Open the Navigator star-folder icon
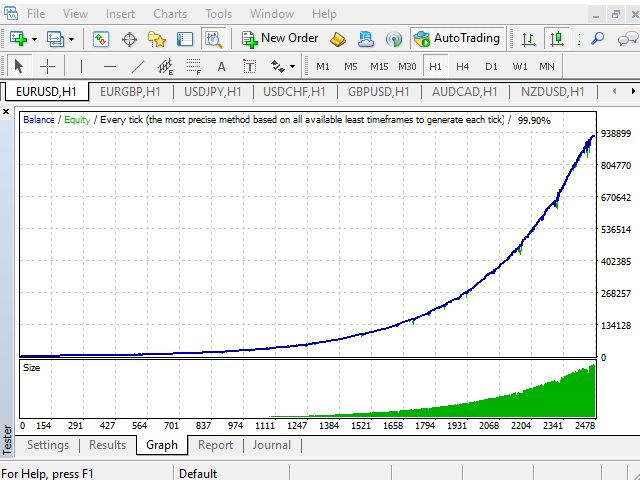This screenshot has height=480, width=640. tap(157, 40)
